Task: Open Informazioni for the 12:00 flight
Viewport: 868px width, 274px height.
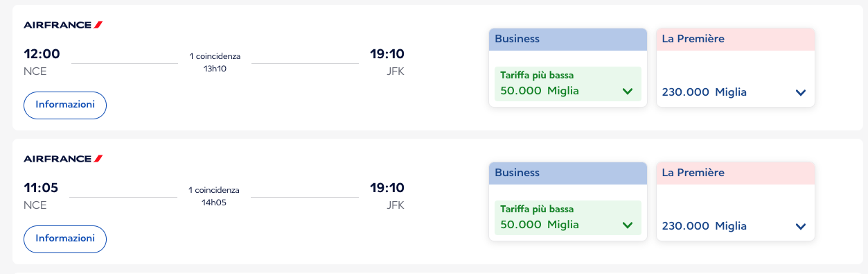Action: click(65, 105)
